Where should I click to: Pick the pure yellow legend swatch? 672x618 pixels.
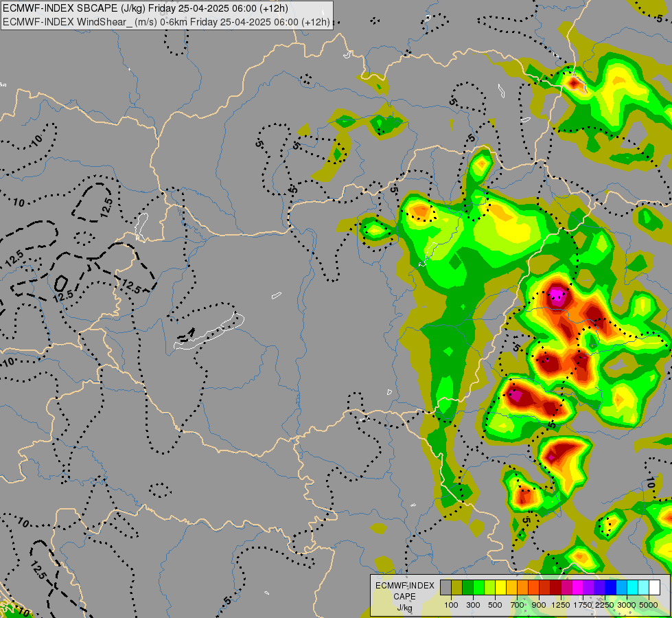point(500,587)
